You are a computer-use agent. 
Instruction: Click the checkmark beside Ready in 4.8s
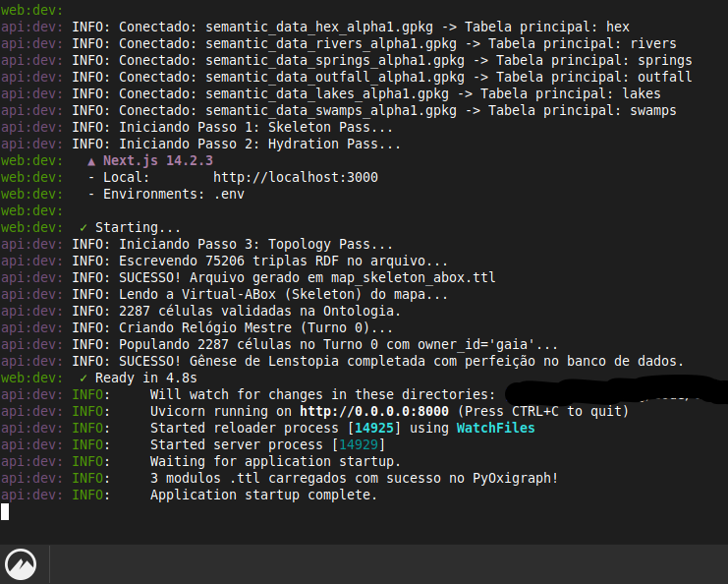pos(84,378)
